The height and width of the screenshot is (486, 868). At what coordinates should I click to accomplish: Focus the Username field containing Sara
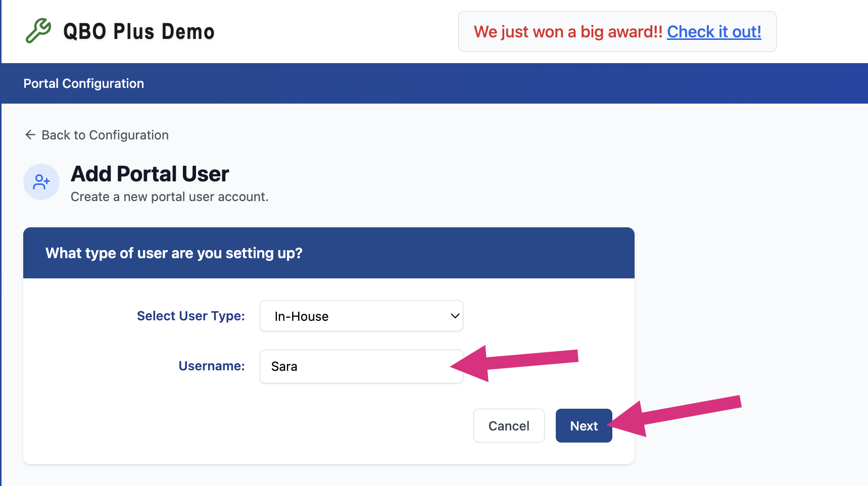pyautogui.click(x=361, y=366)
